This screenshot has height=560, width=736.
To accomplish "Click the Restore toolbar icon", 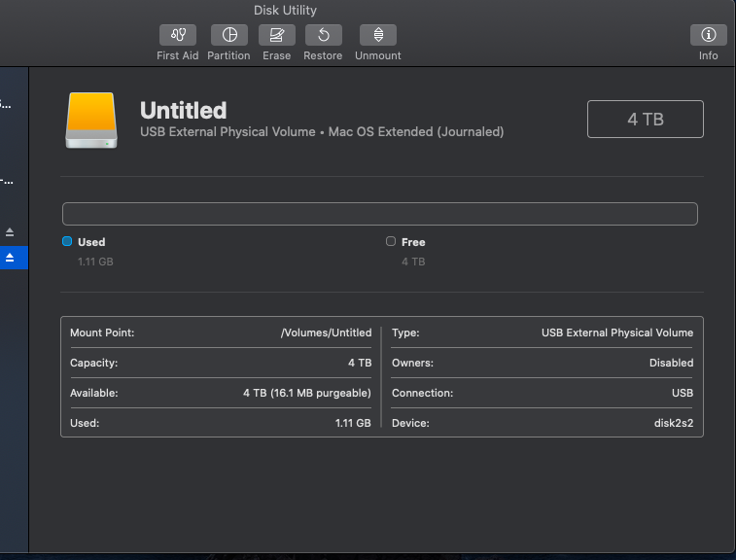I will click(323, 35).
